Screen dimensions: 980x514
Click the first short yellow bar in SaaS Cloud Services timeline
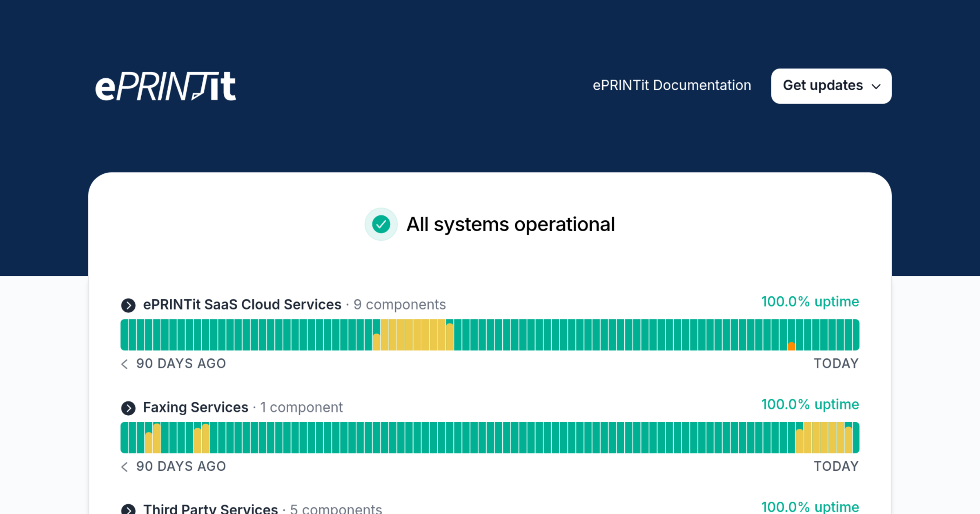click(x=376, y=342)
